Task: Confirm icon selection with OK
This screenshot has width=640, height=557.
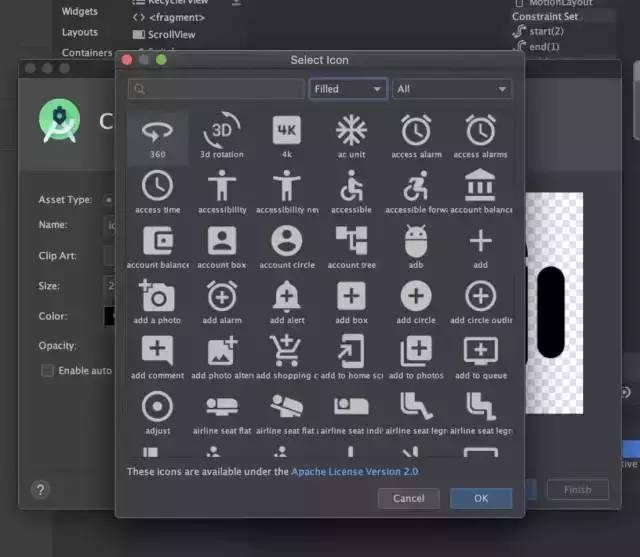Action: (x=481, y=498)
